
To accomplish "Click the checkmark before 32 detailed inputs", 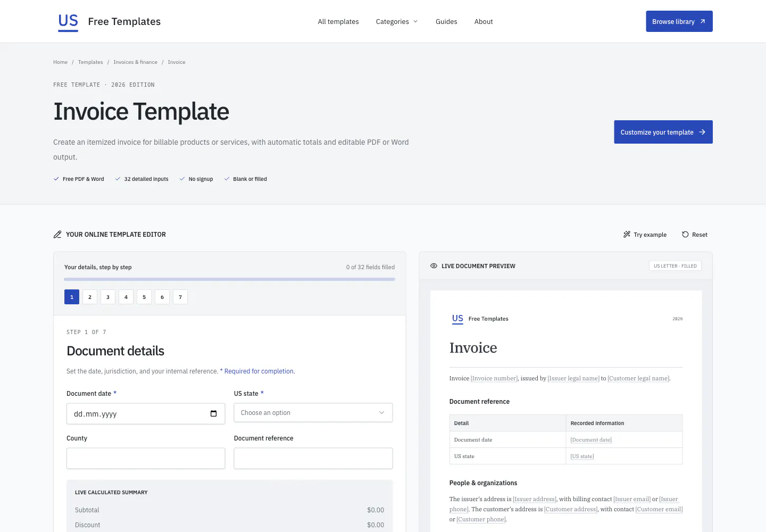I will 118,179.
